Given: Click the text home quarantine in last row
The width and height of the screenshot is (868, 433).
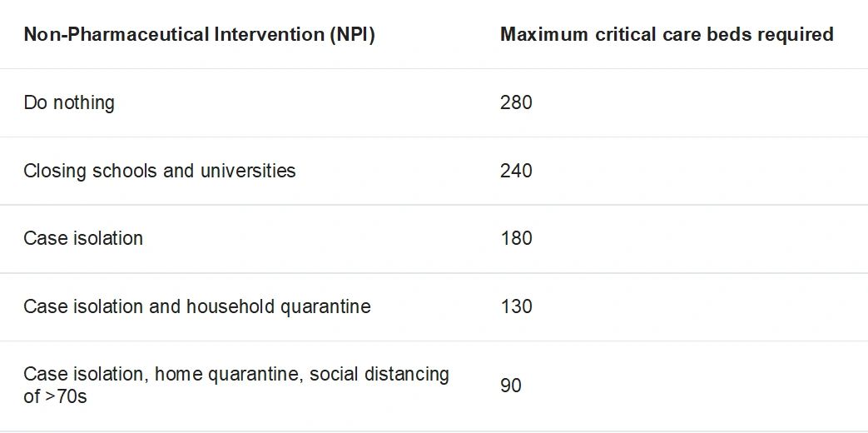Looking at the screenshot, I should [227, 375].
